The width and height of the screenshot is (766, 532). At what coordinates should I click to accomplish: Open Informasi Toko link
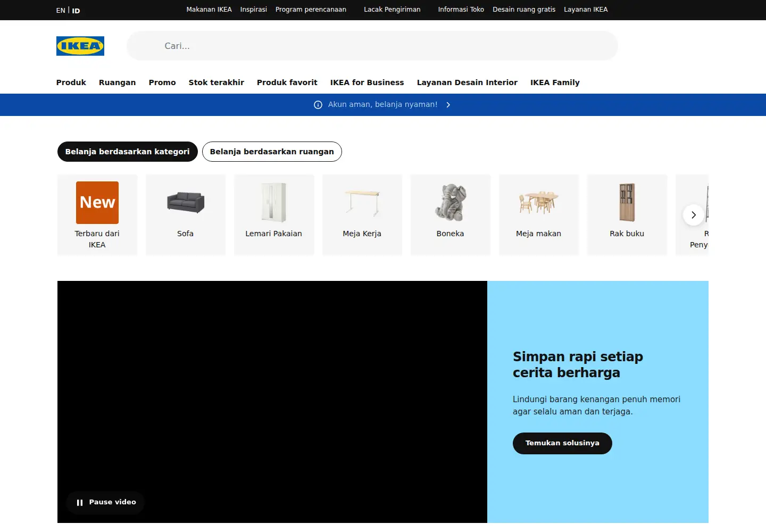(x=461, y=10)
